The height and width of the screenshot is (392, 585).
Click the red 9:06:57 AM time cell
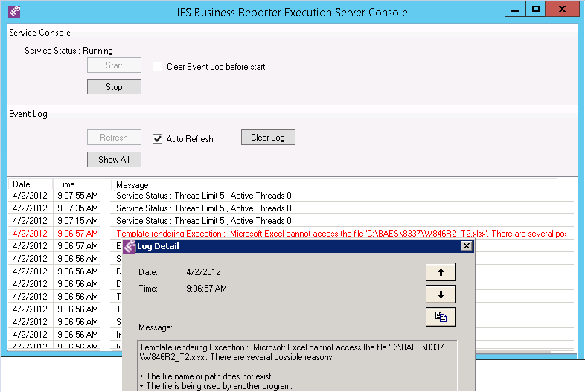pyautogui.click(x=77, y=234)
